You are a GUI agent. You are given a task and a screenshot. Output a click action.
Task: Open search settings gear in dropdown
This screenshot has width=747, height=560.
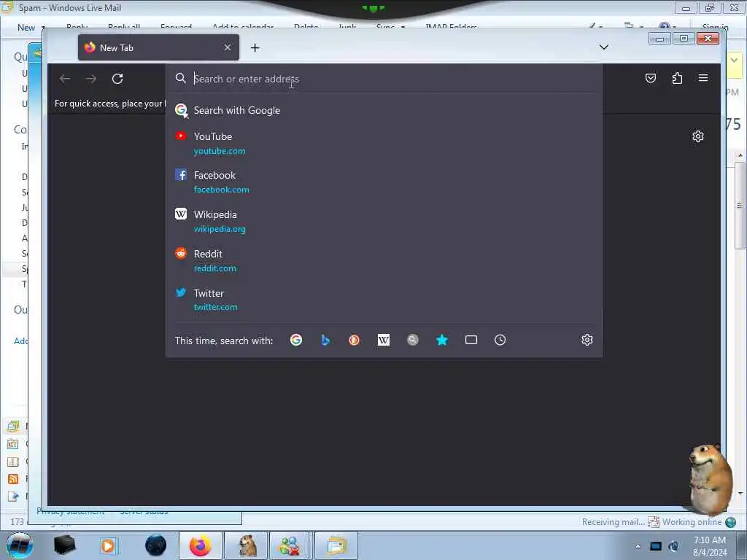click(x=587, y=340)
